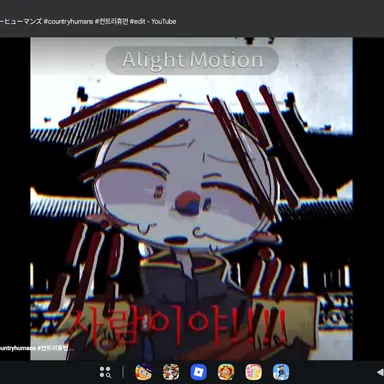Open the pink pastel app icon on shelf
The image size is (384, 384).
click(x=254, y=372)
